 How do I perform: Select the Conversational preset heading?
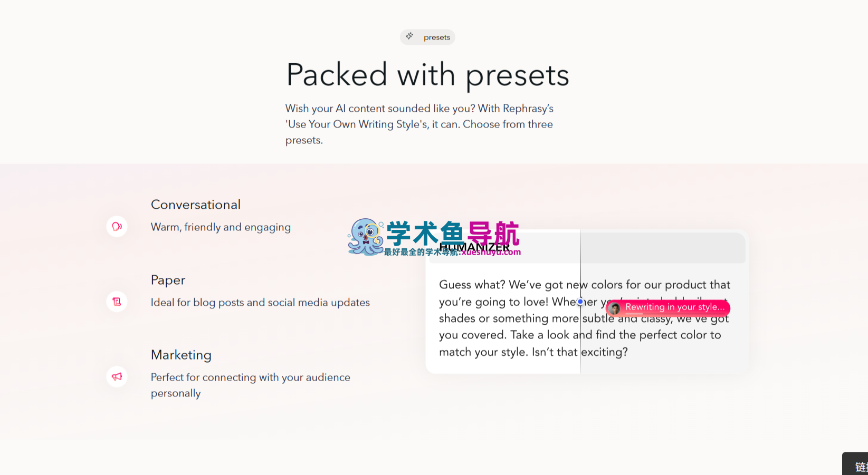(195, 205)
